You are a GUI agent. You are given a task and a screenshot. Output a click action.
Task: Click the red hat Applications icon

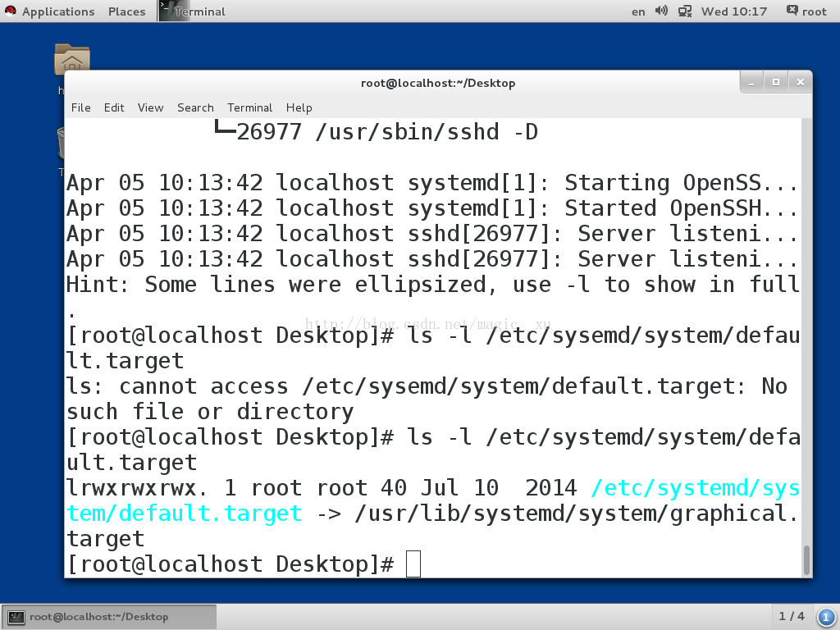click(x=10, y=11)
